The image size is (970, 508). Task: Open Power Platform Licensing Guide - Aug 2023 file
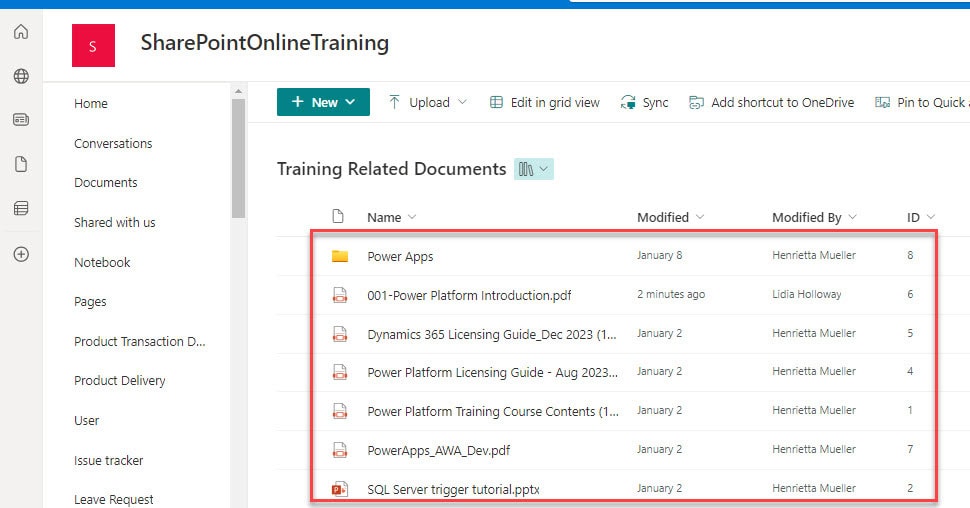click(492, 372)
